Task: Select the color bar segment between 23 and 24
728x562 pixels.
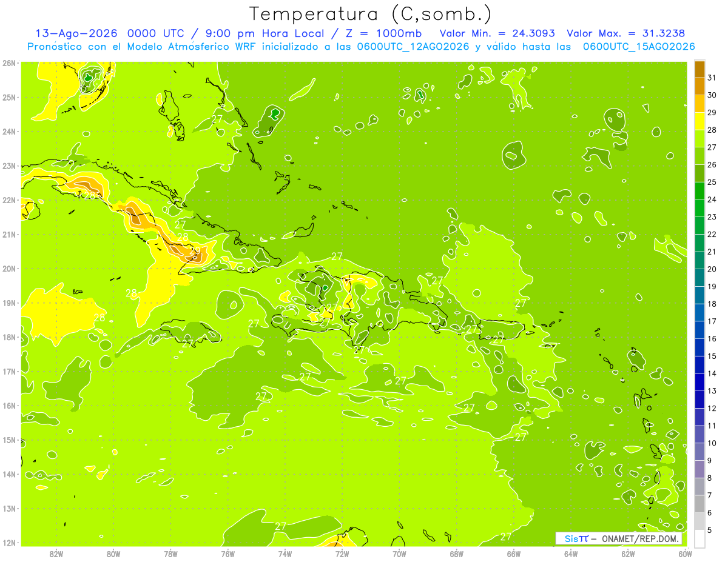Action: pos(699,208)
